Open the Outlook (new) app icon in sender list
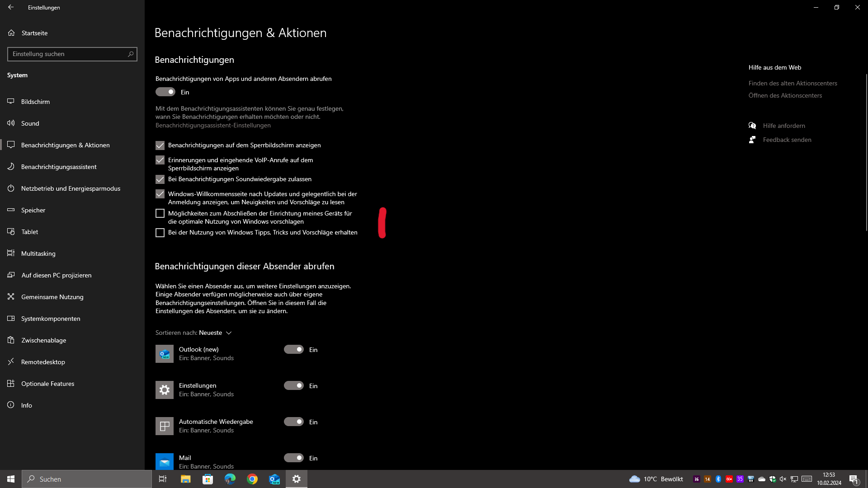 (164, 354)
